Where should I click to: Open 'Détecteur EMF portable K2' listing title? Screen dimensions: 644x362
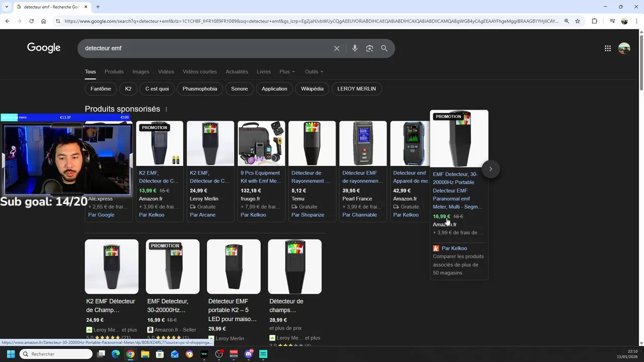click(232, 310)
